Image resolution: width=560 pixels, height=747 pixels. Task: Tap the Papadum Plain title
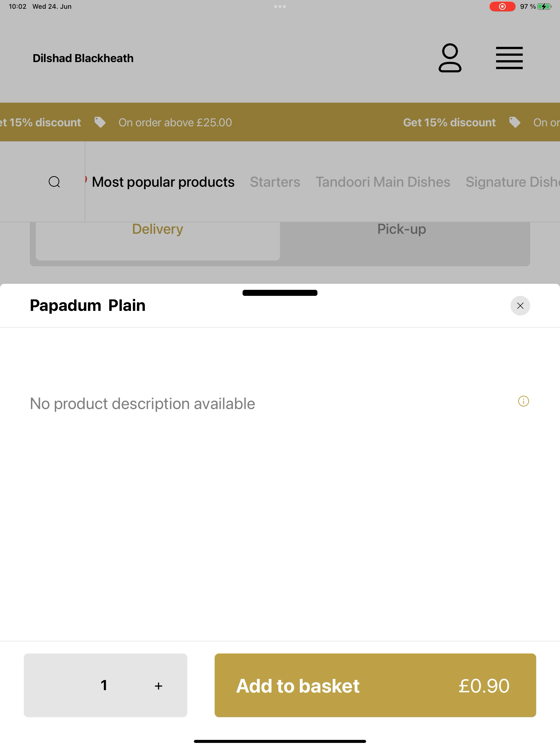(x=87, y=305)
